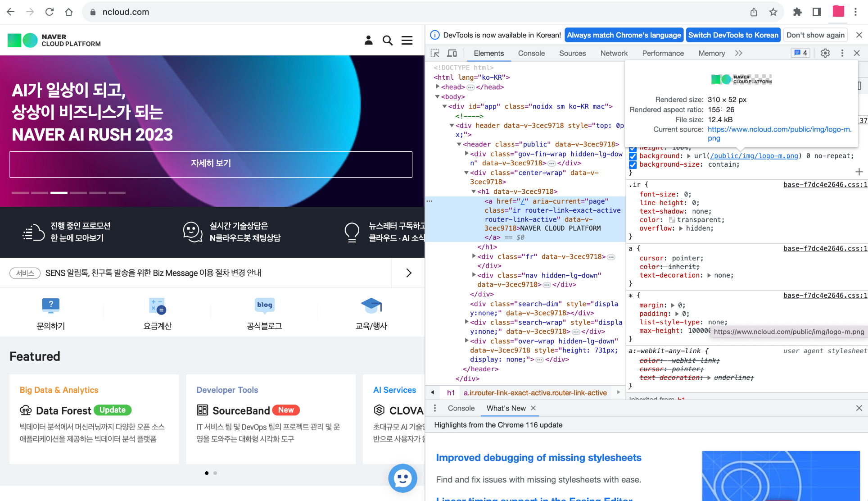Viewport: 868px width, 501px height.
Task: Select breadcrumb a.ir.router-link-exact-active element
Action: click(535, 393)
